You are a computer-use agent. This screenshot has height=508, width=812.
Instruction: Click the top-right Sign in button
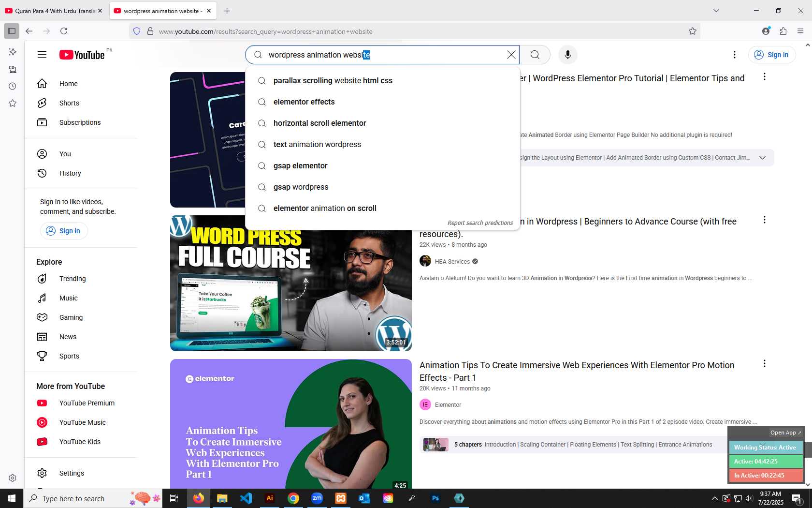pos(772,55)
